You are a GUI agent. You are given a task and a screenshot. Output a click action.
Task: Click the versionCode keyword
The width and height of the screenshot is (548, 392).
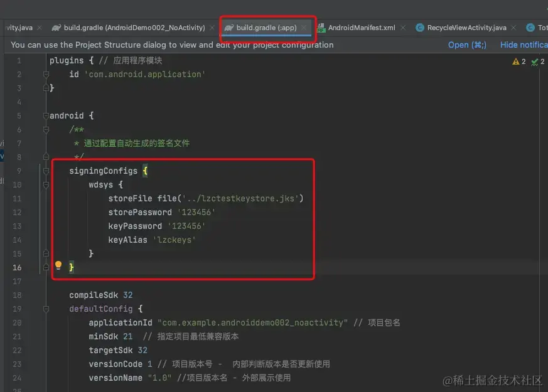point(116,364)
